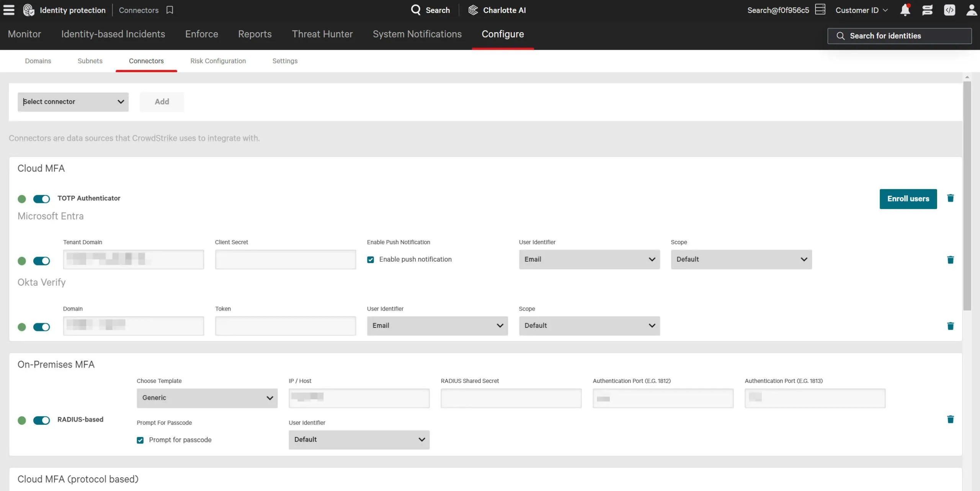
Task: Focus the Search for identities field
Action: (x=900, y=36)
